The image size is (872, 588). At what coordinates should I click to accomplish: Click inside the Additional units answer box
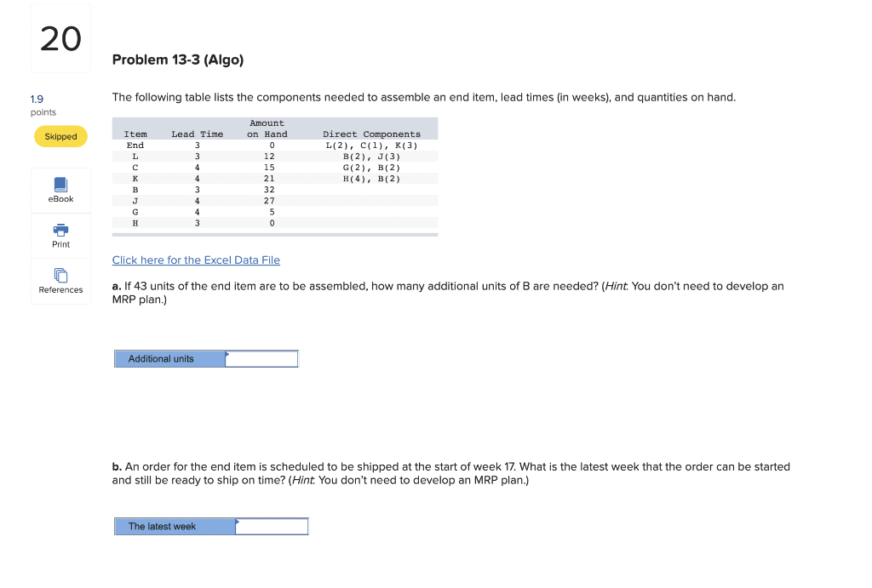pos(264,358)
